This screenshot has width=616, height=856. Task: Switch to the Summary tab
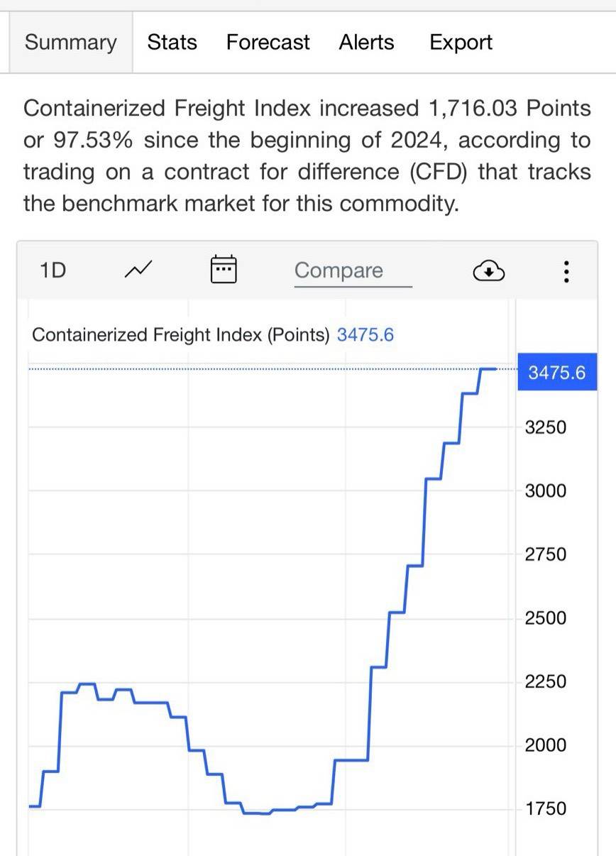click(x=70, y=43)
